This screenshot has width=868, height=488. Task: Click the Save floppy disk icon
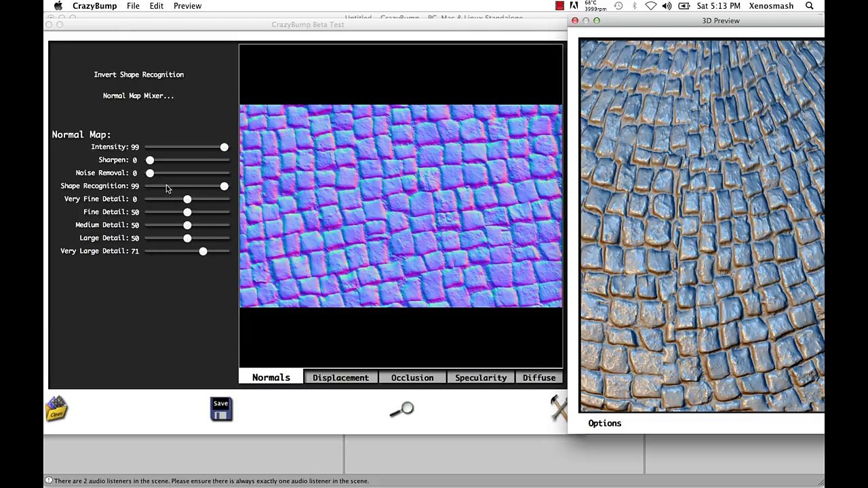(221, 409)
